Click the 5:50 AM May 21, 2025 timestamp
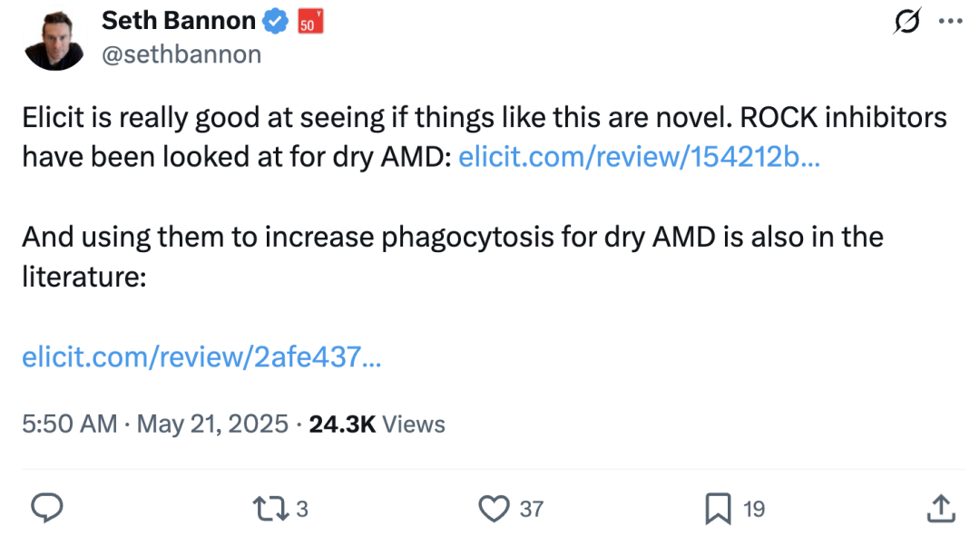980x536 pixels. pos(155,424)
